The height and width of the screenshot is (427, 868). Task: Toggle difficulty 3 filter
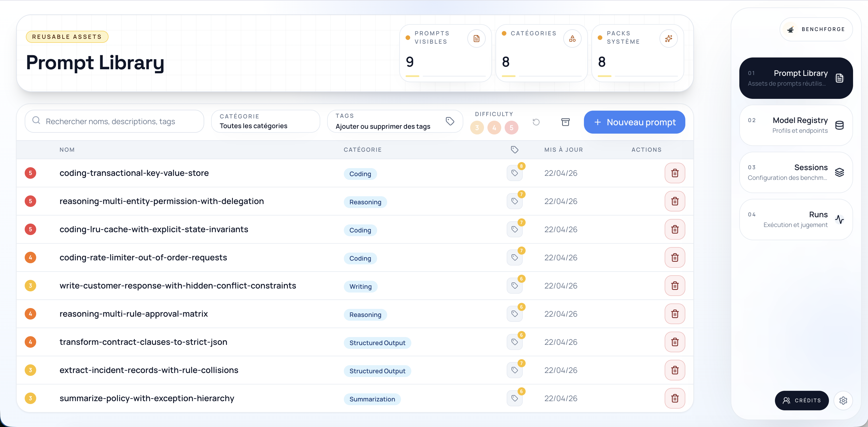tap(477, 128)
